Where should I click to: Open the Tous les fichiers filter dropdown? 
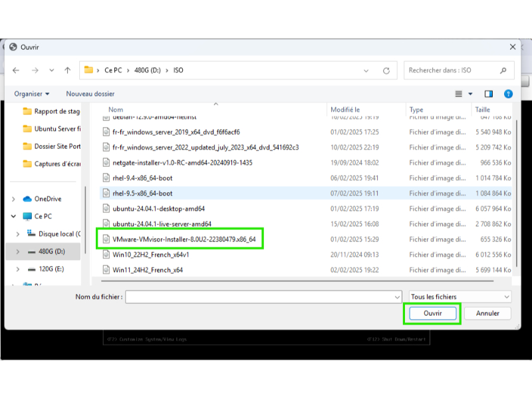460,297
